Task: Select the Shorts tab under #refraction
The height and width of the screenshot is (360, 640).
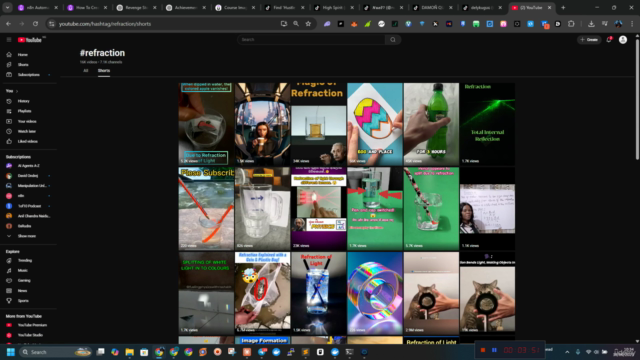Action: 104,71
